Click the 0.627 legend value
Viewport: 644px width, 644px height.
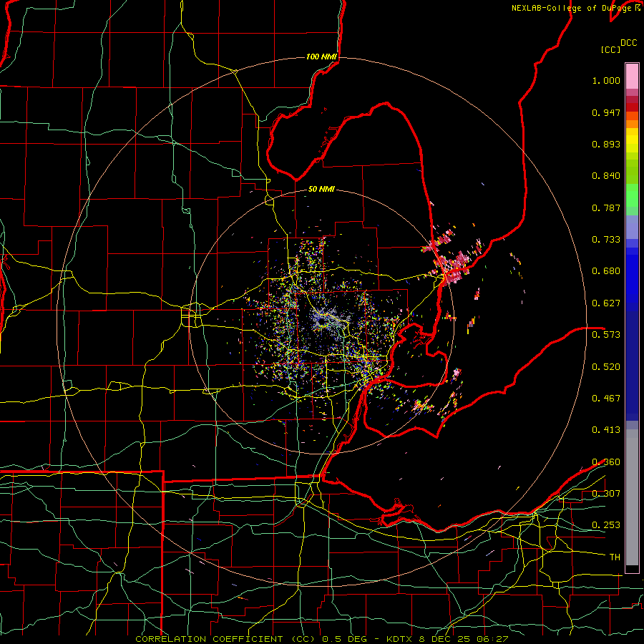pos(606,303)
